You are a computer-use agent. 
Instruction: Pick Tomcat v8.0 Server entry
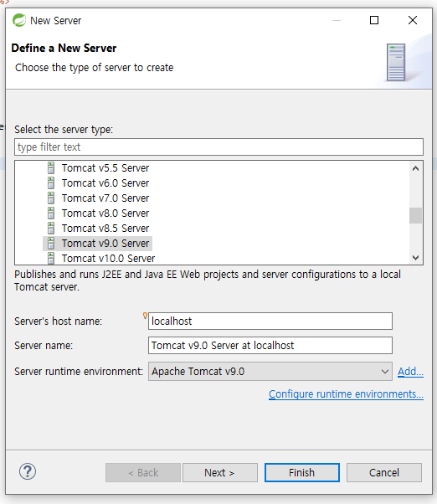coord(105,213)
